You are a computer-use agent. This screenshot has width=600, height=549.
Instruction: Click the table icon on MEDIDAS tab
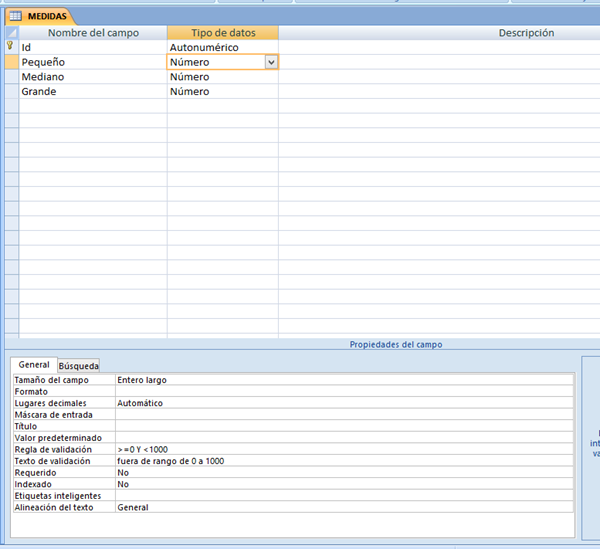point(16,16)
